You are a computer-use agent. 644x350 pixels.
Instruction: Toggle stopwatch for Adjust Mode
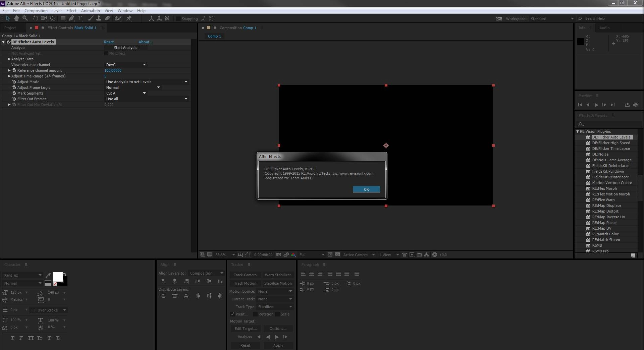pyautogui.click(x=14, y=82)
